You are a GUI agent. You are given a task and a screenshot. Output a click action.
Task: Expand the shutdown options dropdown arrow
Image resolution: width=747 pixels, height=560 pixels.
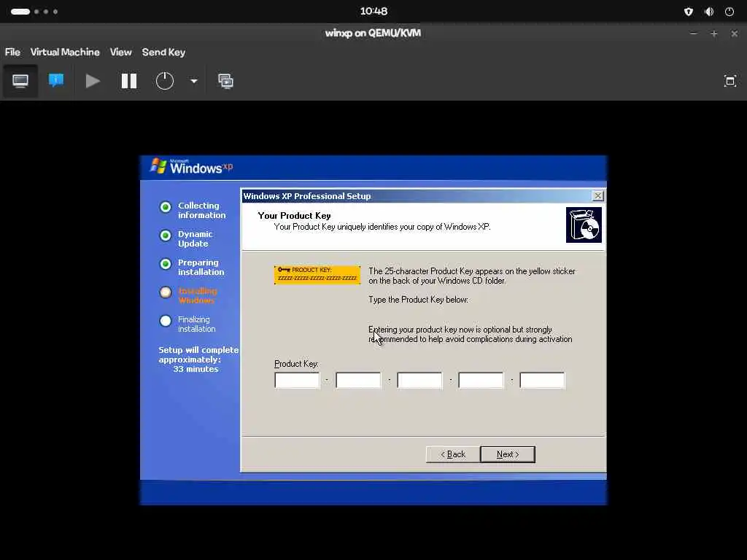point(194,81)
